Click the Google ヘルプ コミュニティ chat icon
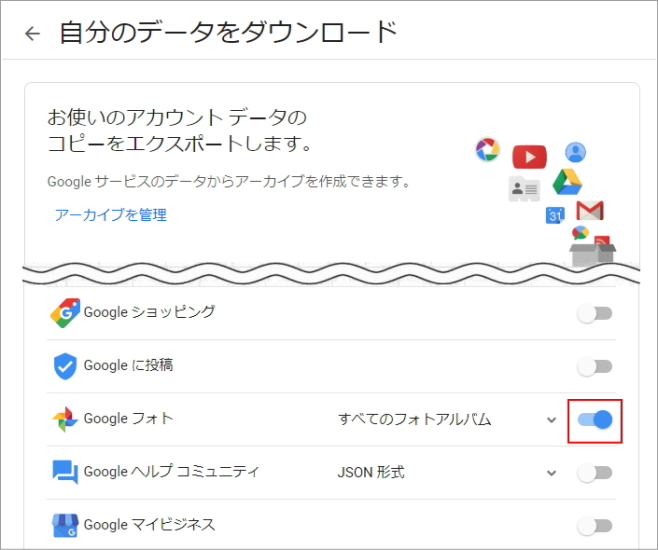Screen dimensions: 658x550 (x=65, y=473)
